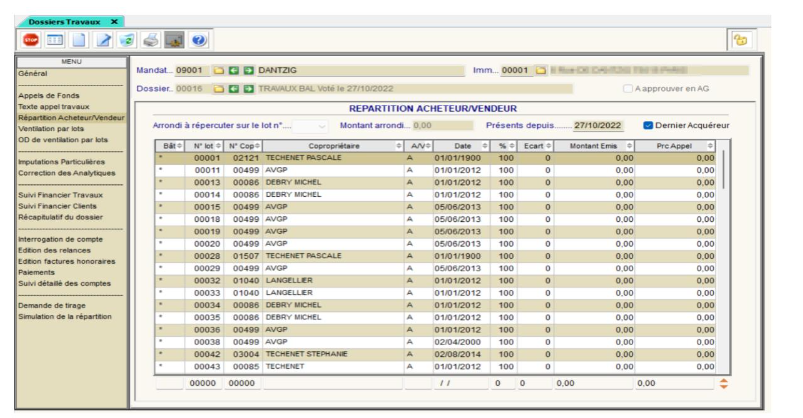Screen dimensions: 803x418
Task: Uncheck the Dernier Acquéreur checkbox
Action: pos(648,125)
